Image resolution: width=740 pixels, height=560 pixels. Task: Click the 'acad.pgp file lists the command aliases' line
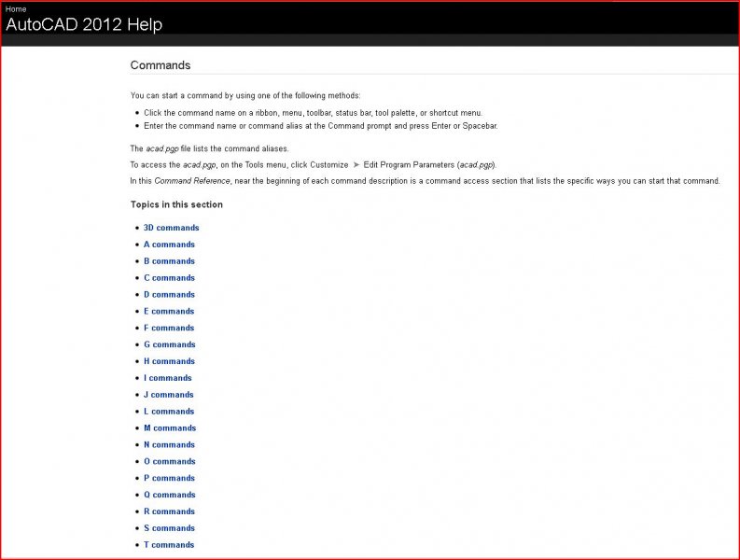[210, 148]
